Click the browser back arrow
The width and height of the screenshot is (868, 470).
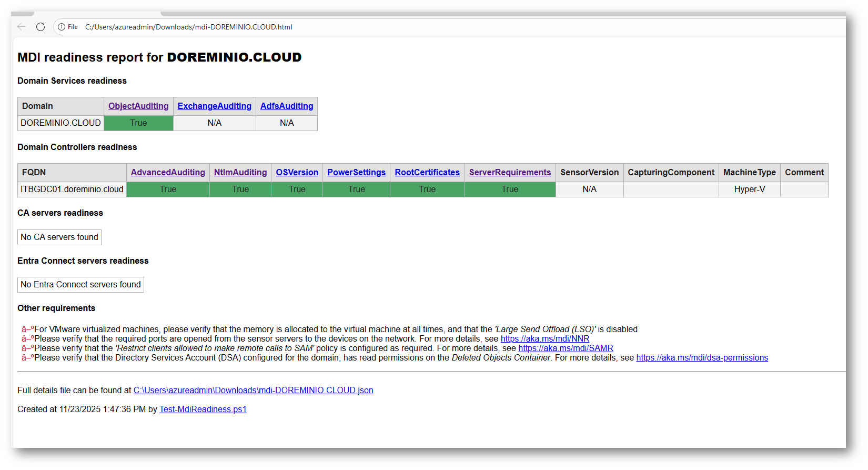click(22, 27)
